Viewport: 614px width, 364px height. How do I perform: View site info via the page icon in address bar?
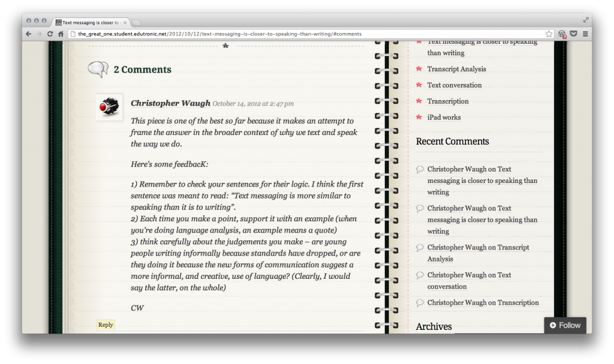pyautogui.click(x=73, y=34)
